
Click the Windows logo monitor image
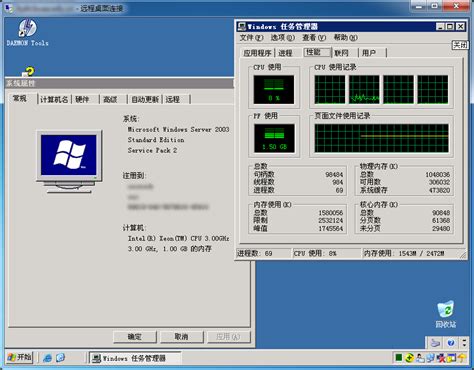click(x=69, y=161)
